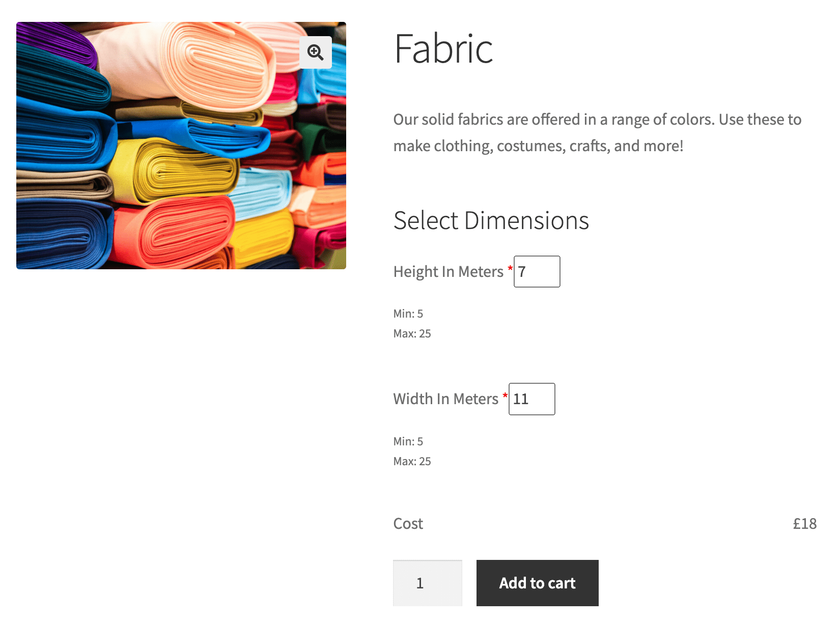Click the Cost label
The height and width of the screenshot is (622, 840).
407,523
